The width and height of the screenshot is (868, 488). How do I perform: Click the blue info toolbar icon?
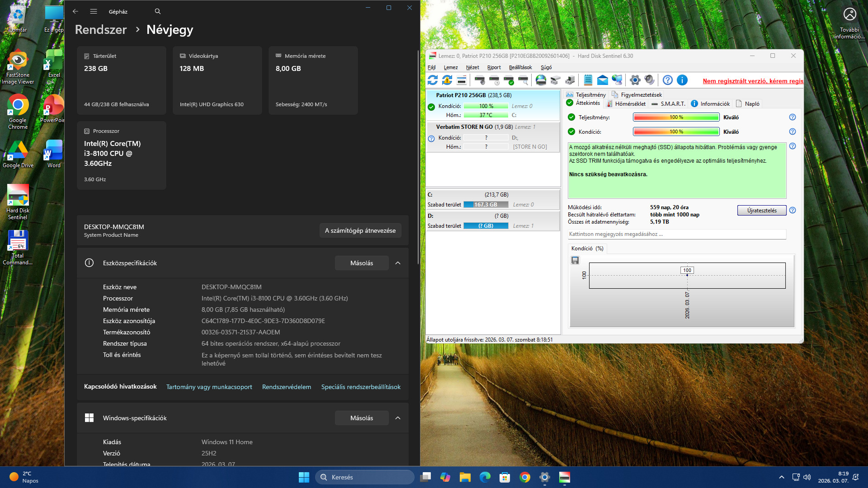point(682,80)
